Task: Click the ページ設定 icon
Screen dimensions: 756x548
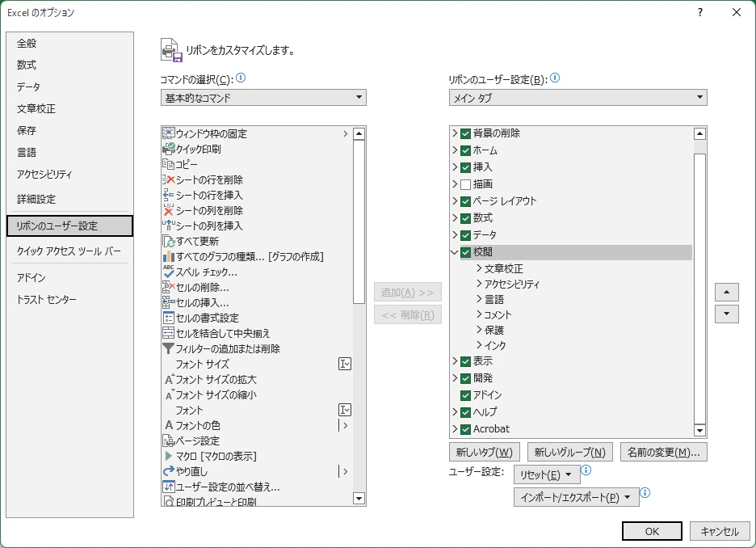Action: coord(168,441)
